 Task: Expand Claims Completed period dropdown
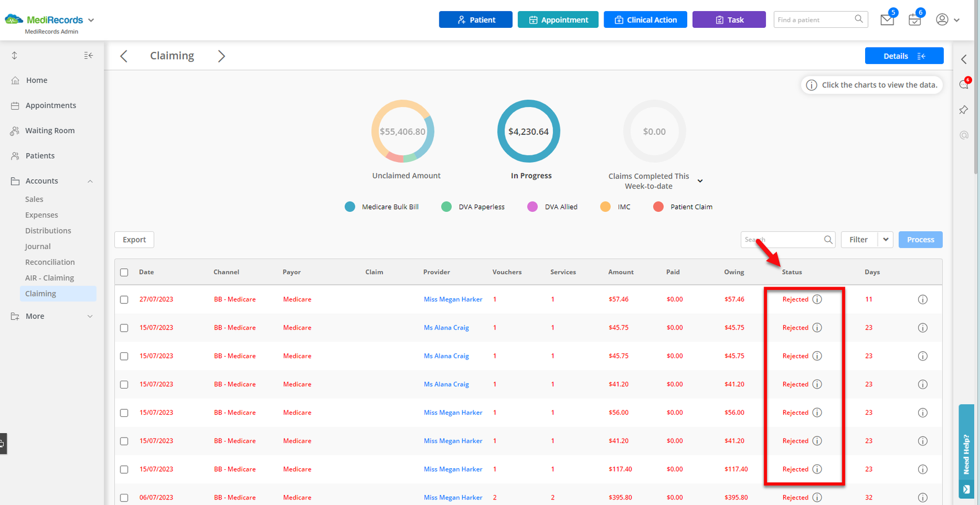[x=700, y=181]
